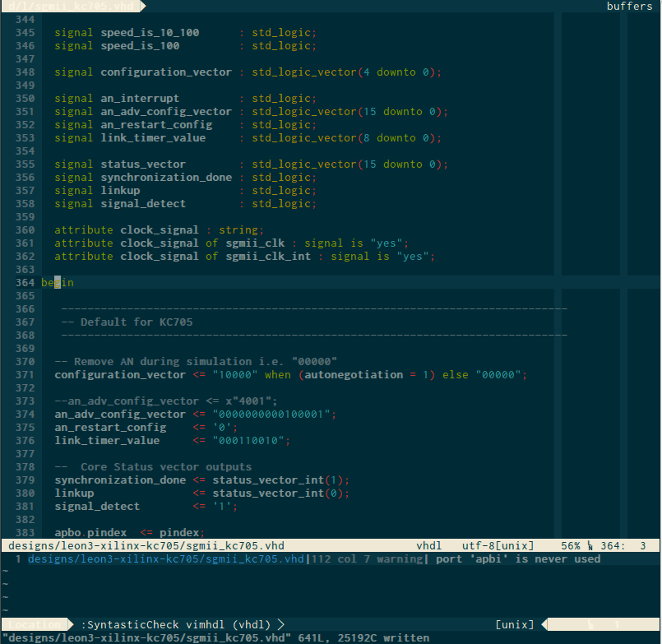Click 'autonegotiation' in line 371

(354, 374)
